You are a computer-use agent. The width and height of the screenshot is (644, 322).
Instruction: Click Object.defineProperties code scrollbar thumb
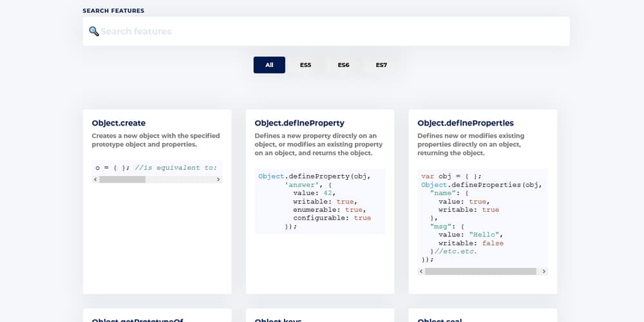(480, 272)
